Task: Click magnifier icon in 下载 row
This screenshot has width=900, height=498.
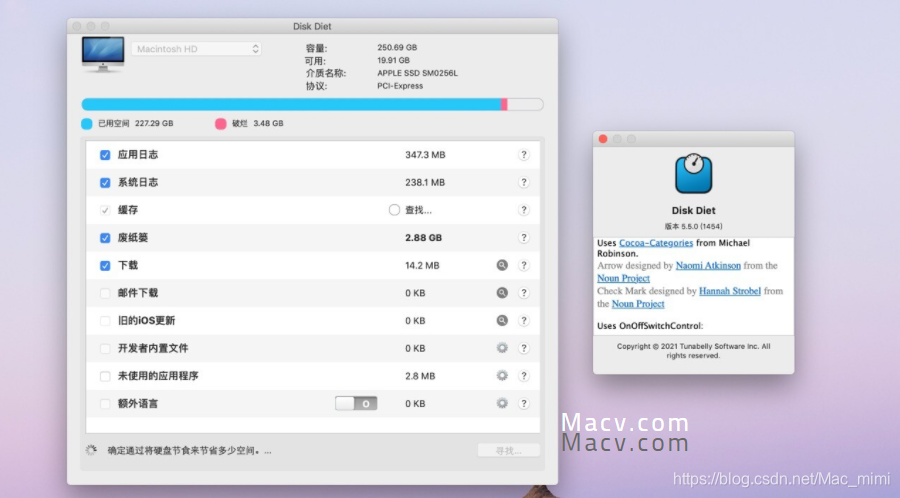Action: coord(502,265)
